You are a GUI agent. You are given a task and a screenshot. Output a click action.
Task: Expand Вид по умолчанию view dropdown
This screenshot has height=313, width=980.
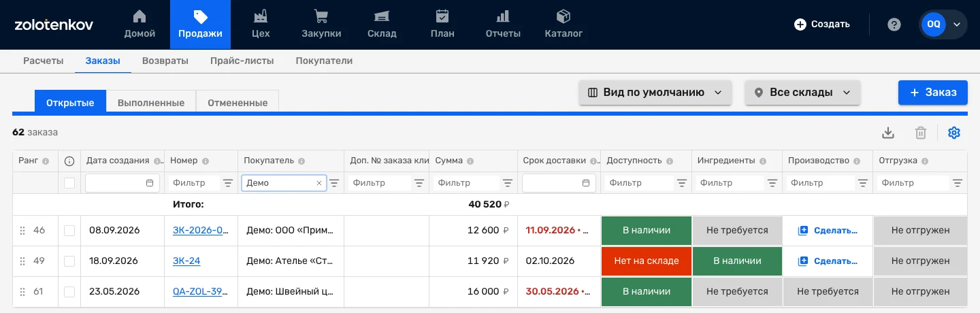point(655,93)
